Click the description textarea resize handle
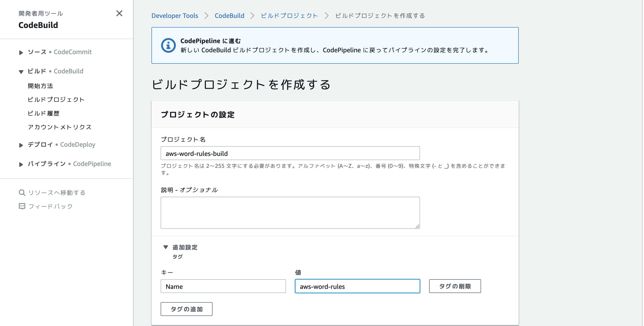 click(417, 226)
